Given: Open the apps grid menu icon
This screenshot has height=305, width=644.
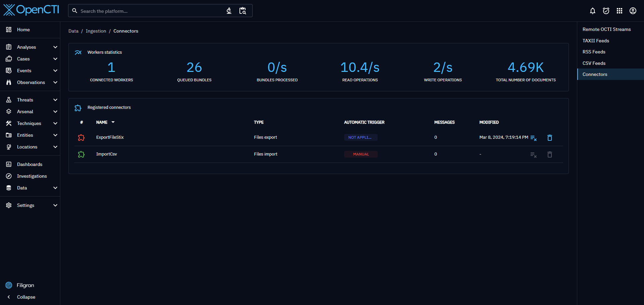Looking at the screenshot, I should pos(619,11).
